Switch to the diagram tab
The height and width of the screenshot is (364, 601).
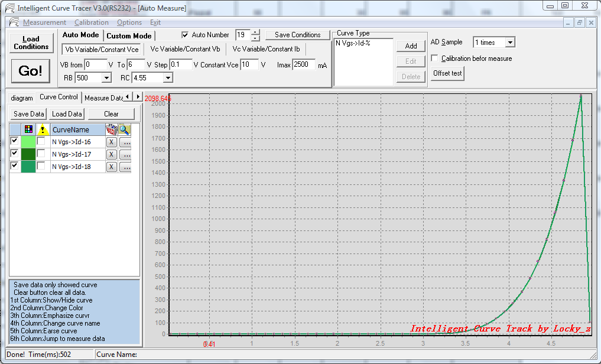[22, 98]
